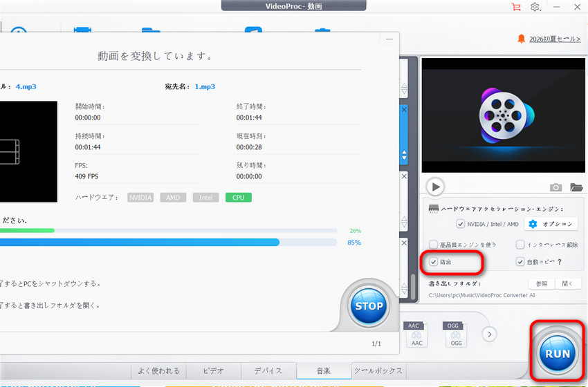The image size is (588, 387).
Task: Click the 動画を変換しています heading
Action: [155, 56]
